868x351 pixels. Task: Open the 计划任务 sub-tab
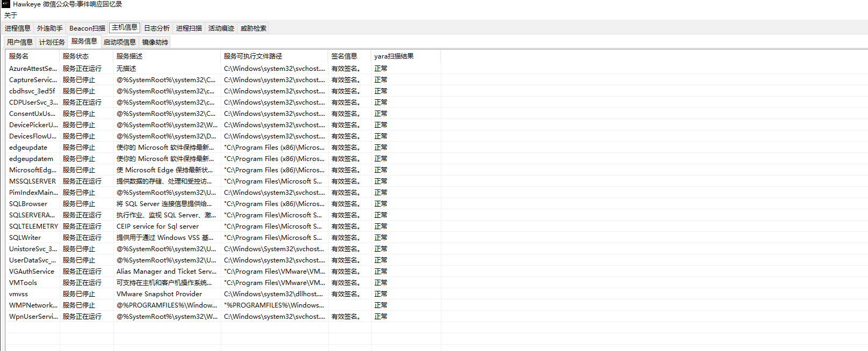tap(52, 42)
